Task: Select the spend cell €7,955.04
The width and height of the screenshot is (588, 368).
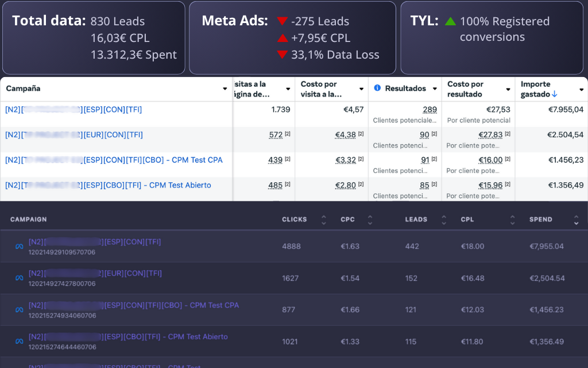Action: pos(547,247)
